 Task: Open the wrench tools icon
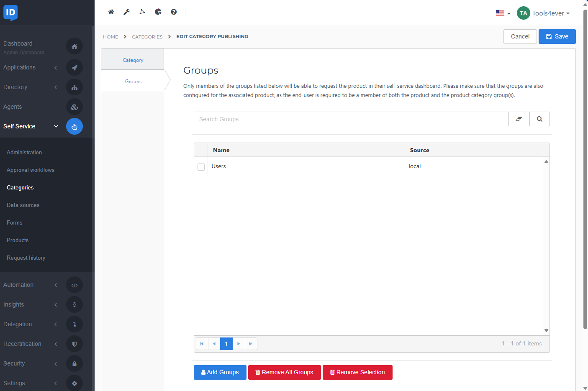[126, 12]
